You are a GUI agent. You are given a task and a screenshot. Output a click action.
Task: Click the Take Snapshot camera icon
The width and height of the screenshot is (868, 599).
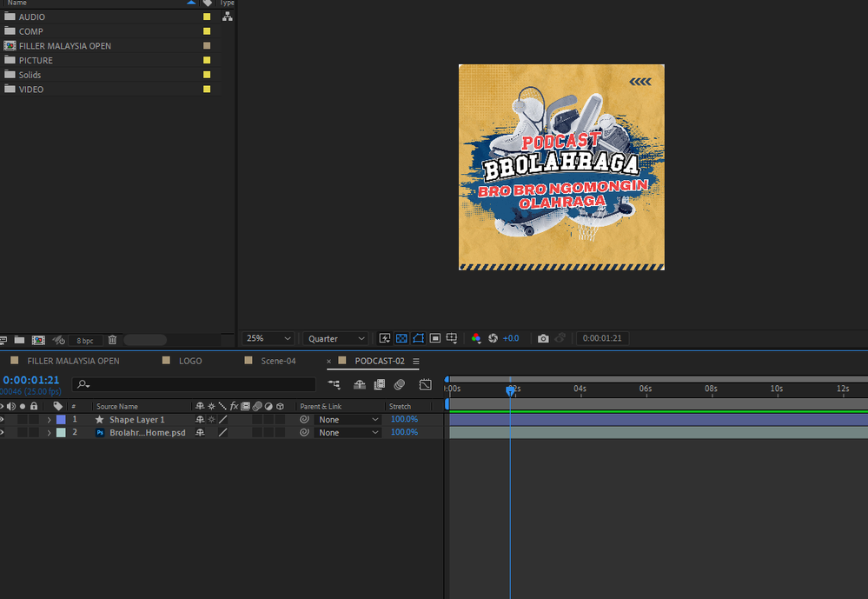pyautogui.click(x=543, y=338)
